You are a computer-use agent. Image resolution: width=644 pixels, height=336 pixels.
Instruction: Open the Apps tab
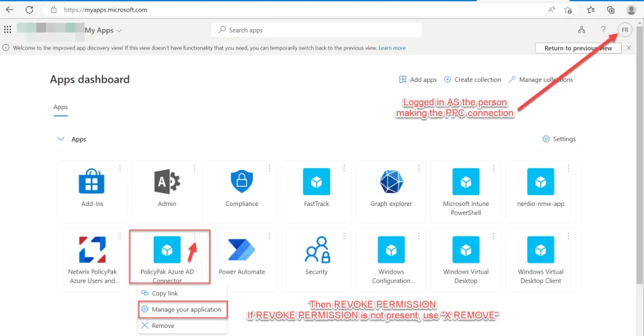(x=61, y=107)
